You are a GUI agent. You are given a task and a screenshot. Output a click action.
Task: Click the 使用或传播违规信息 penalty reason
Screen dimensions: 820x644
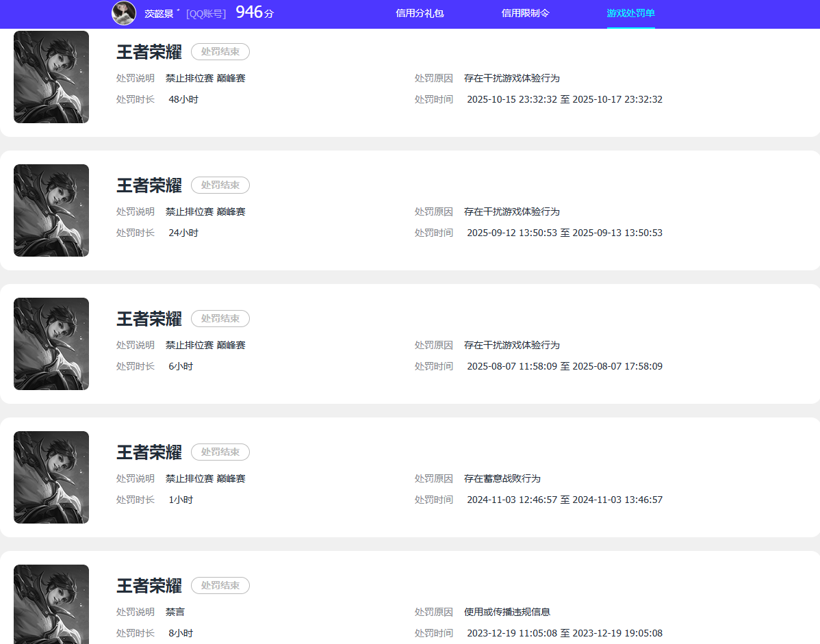(x=507, y=612)
